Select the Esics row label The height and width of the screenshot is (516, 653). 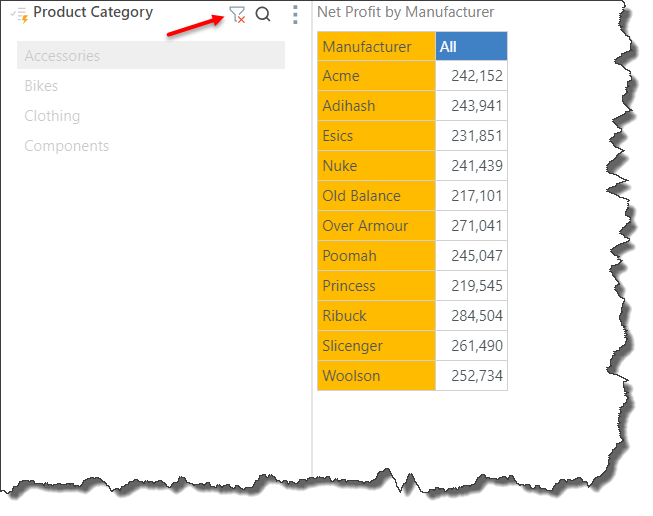tap(376, 136)
